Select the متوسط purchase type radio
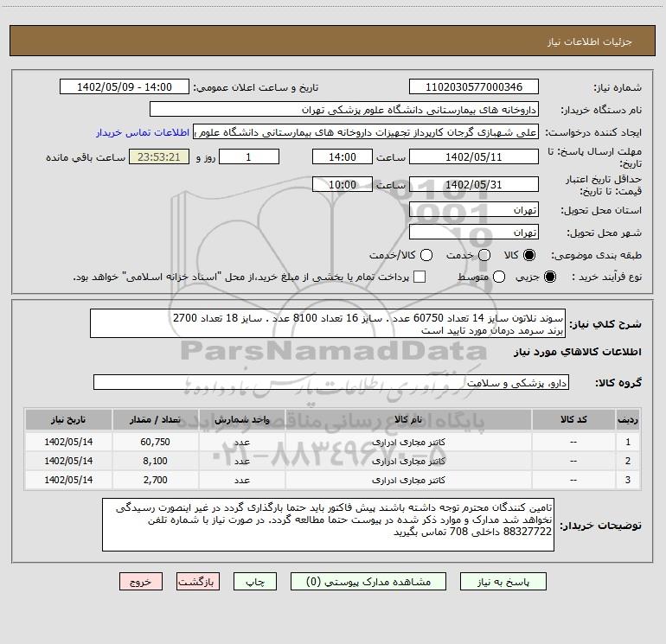Image resolution: width=666 pixels, height=644 pixels. 499,277
